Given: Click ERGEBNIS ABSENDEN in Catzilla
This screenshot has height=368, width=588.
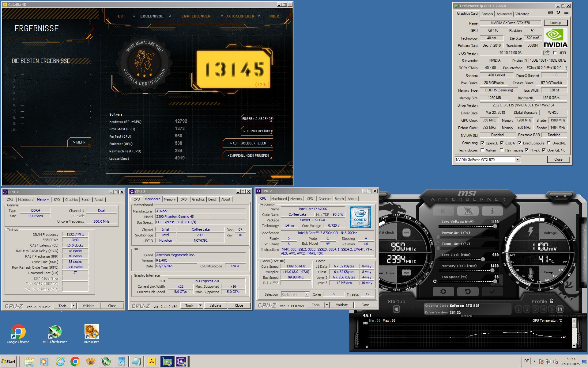Looking at the screenshot, I should click(x=257, y=119).
